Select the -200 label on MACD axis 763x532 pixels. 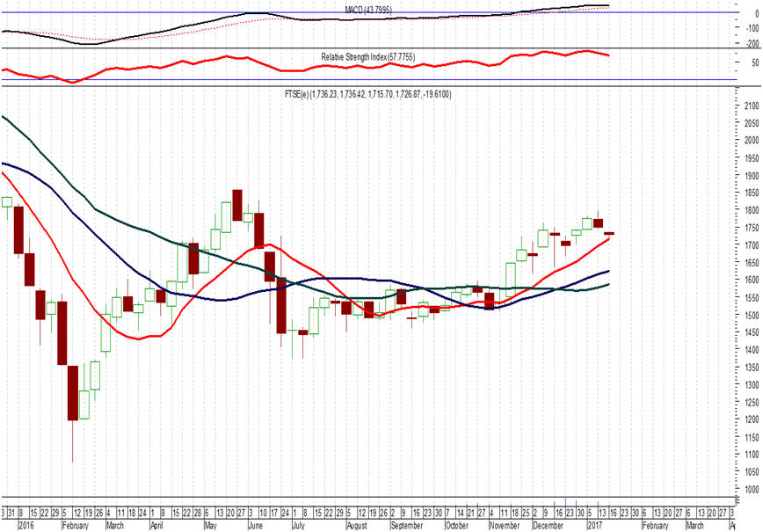click(752, 44)
